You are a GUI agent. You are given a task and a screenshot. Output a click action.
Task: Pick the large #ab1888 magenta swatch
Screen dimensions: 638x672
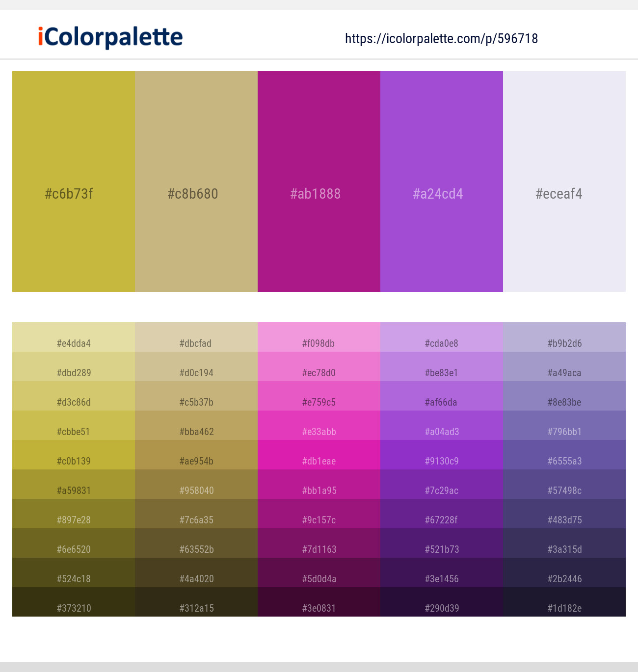(x=319, y=181)
